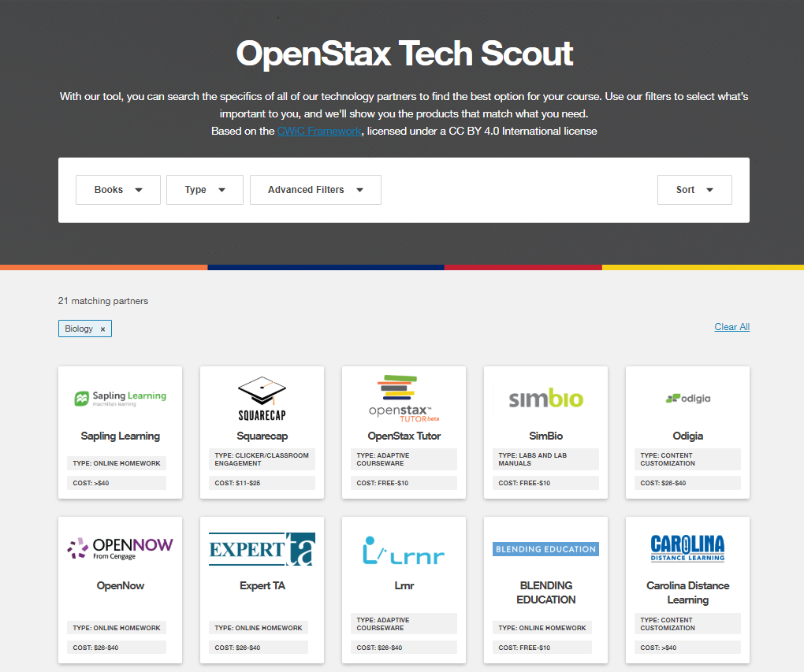Screen dimensions: 804x672
Task: Click the Lrnr logo
Action: pyautogui.click(x=404, y=551)
